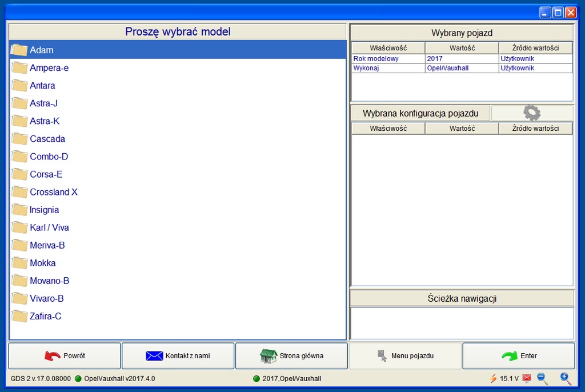
Task: Select the 2017 value cell
Action: [x=462, y=59]
